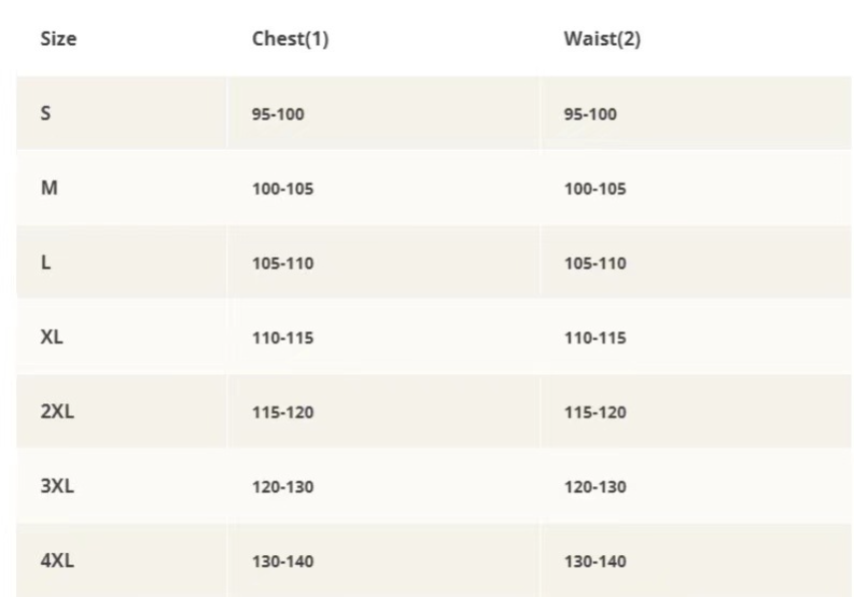Click the Size column header
The height and width of the screenshot is (610, 868).
point(58,39)
